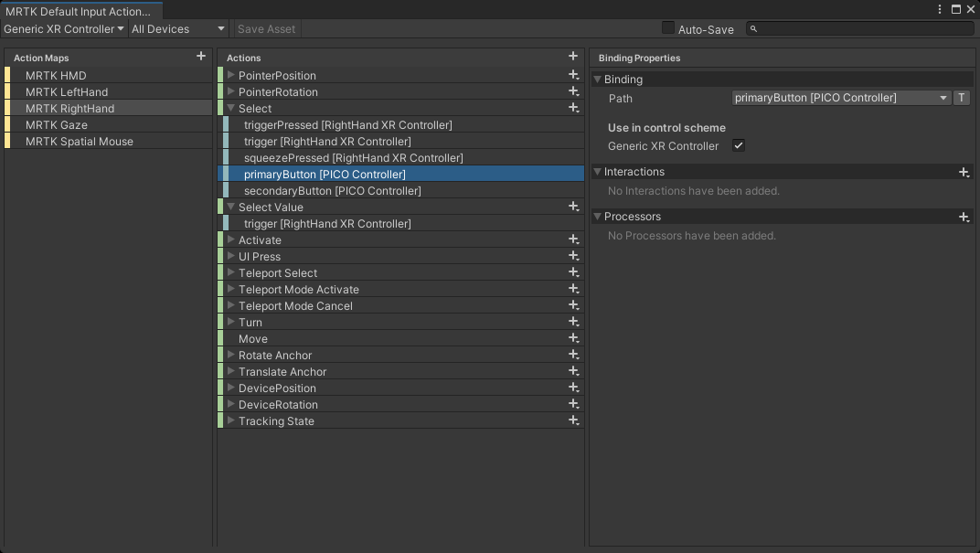
Task: Add binding to PointerRotation action
Action: point(573,91)
